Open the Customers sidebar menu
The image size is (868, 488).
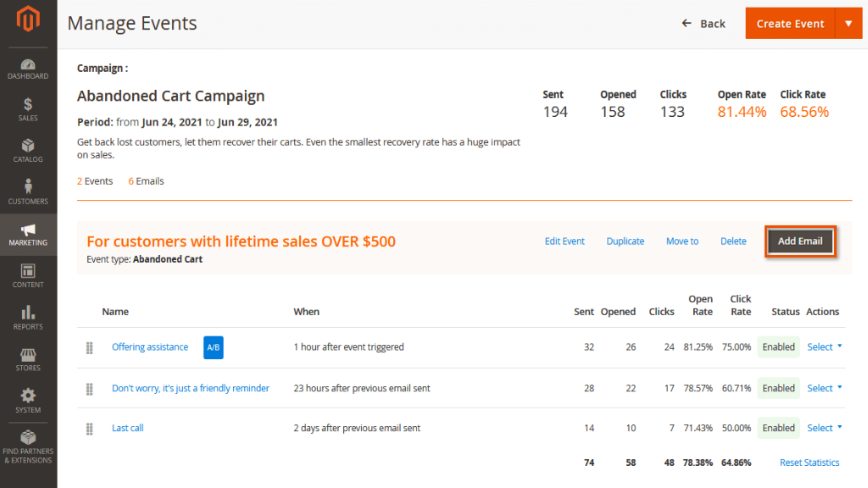click(28, 192)
